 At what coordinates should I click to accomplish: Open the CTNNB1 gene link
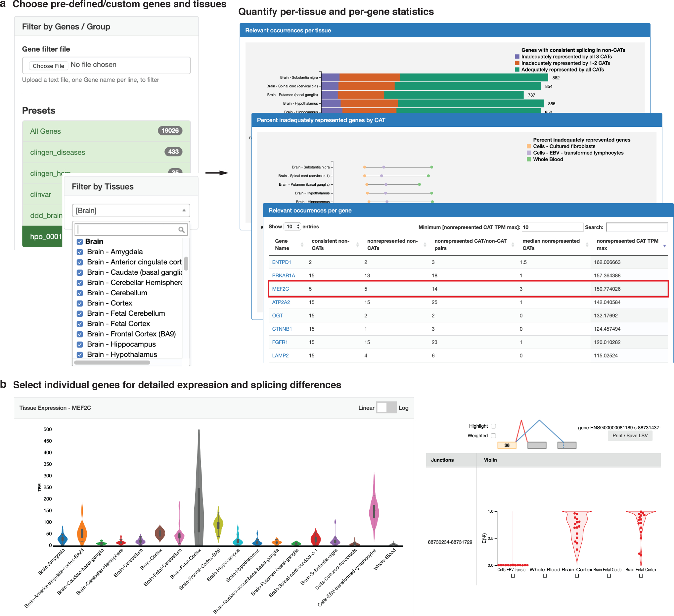pyautogui.click(x=282, y=329)
